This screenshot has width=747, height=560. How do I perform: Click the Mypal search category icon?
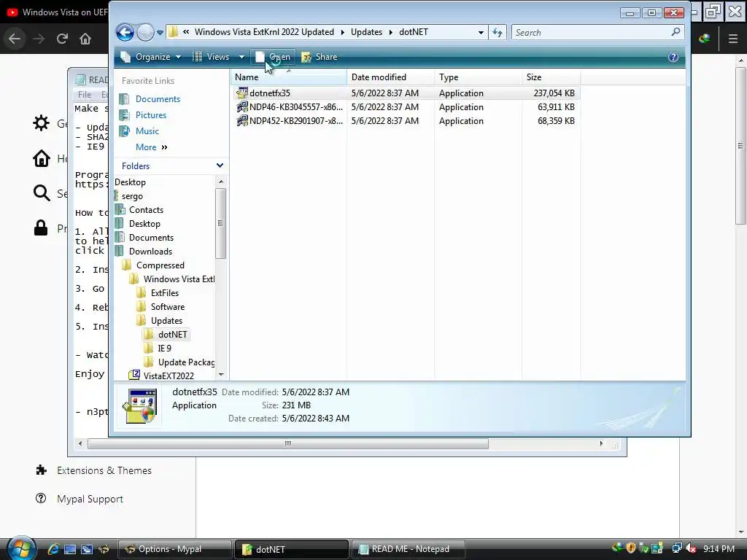click(x=42, y=193)
